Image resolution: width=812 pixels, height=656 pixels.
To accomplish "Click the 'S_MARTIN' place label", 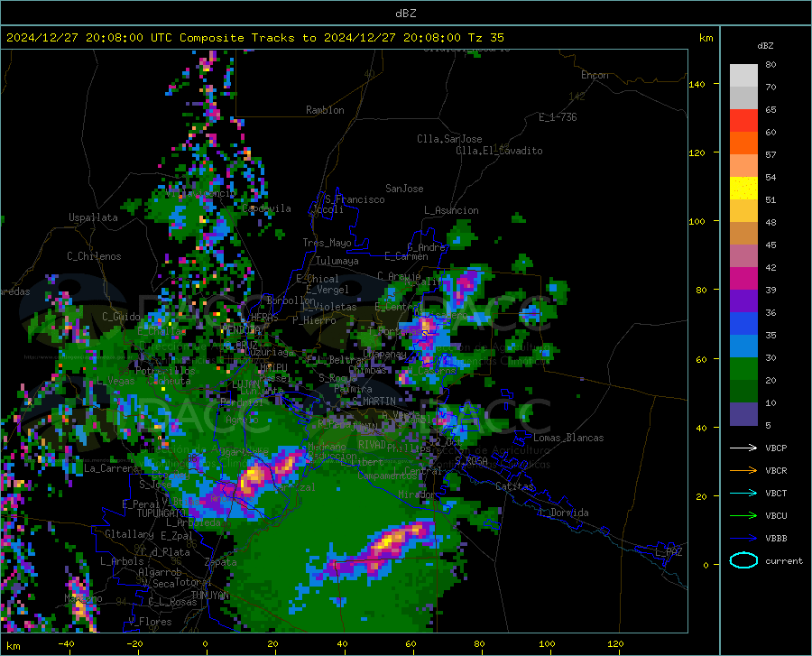I will (x=374, y=402).
